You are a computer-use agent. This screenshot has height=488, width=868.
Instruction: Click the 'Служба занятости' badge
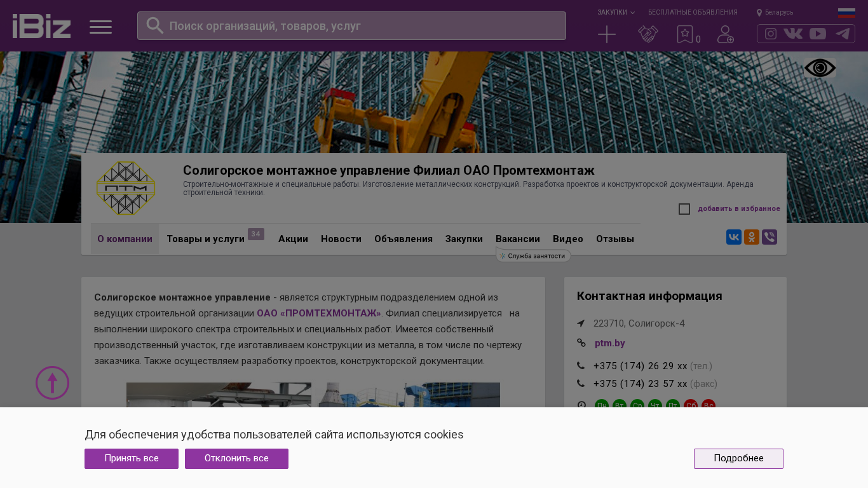pyautogui.click(x=533, y=255)
